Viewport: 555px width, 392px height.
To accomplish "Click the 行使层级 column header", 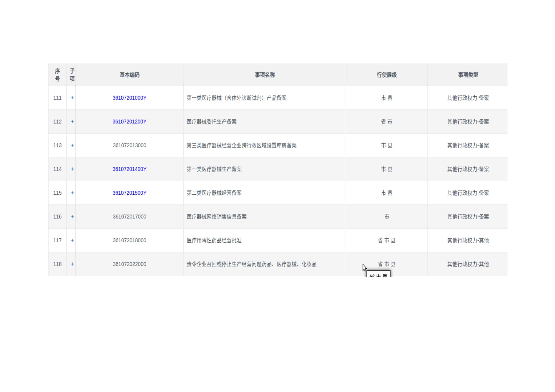I will (x=386, y=75).
